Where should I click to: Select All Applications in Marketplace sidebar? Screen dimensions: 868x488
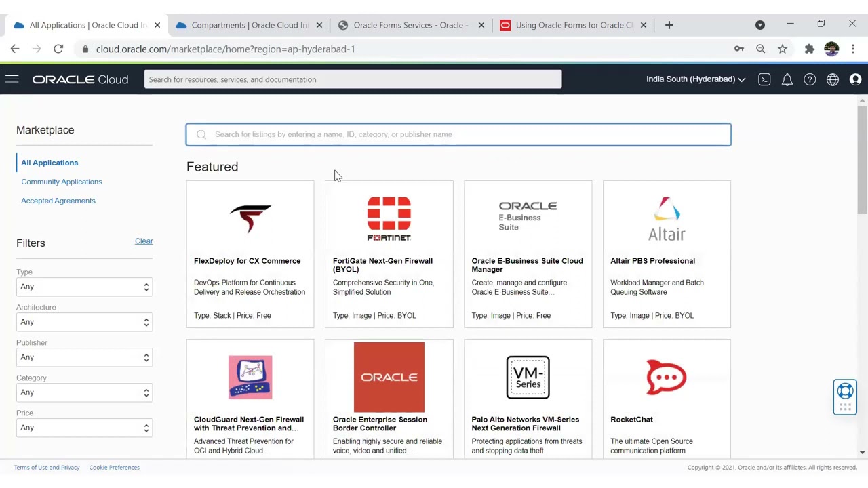(x=50, y=163)
